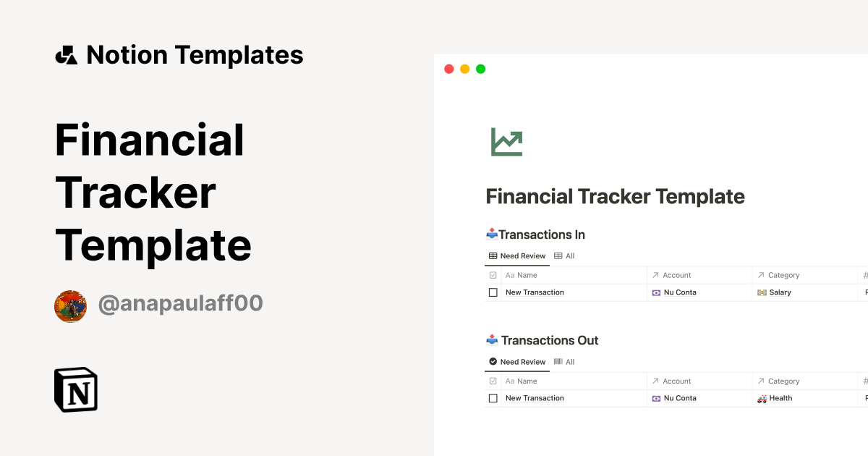This screenshot has height=456, width=868.
Task: Click the Financial Tracker Template page title
Action: [x=616, y=196]
